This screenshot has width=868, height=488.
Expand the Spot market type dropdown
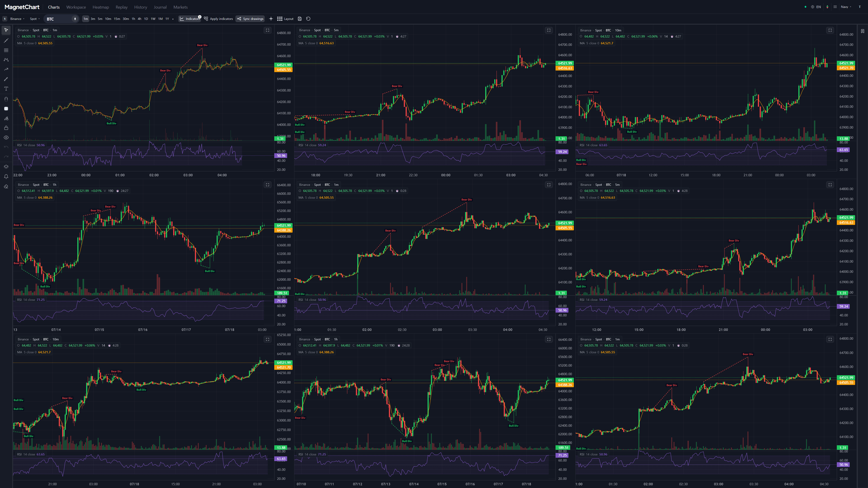35,19
